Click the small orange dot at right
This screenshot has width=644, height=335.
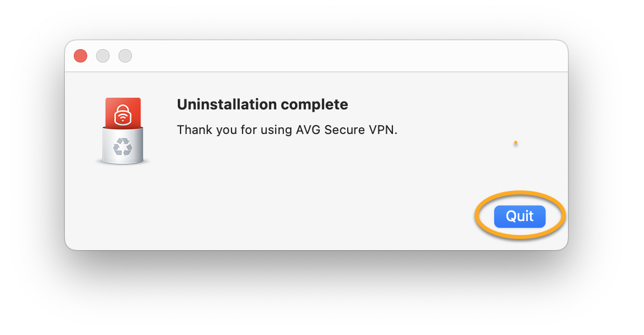[x=515, y=143]
